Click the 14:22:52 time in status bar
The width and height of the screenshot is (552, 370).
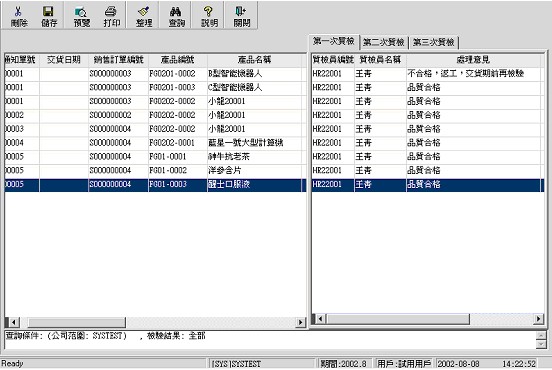tap(519, 364)
